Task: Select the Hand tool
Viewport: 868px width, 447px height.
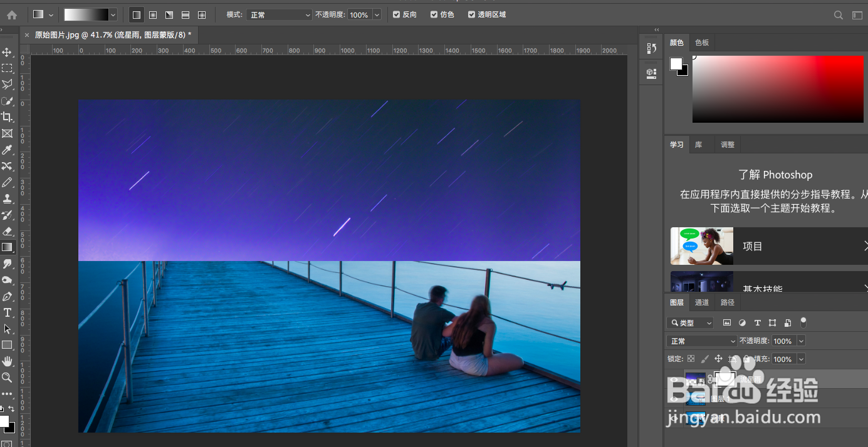Action: tap(8, 361)
